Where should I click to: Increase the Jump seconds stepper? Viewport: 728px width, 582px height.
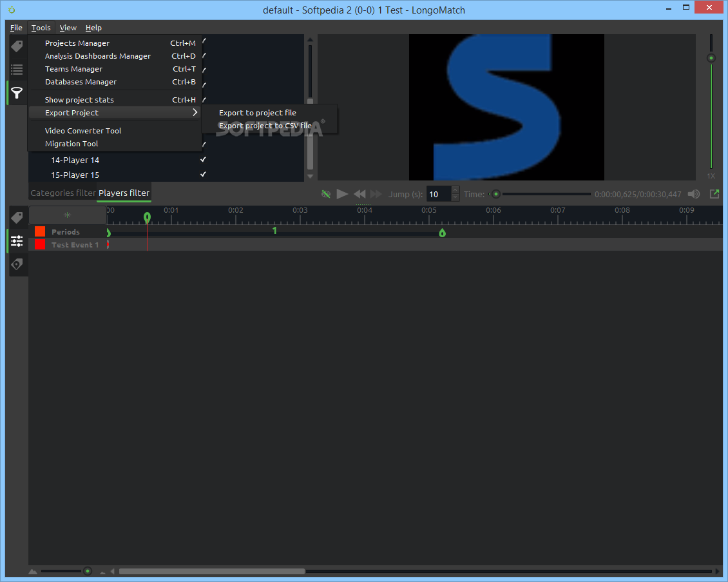point(455,190)
